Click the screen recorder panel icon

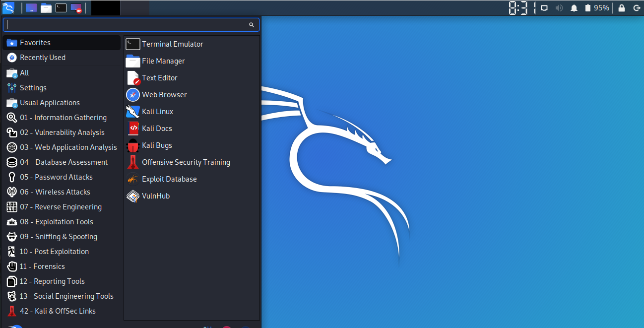coord(76,8)
